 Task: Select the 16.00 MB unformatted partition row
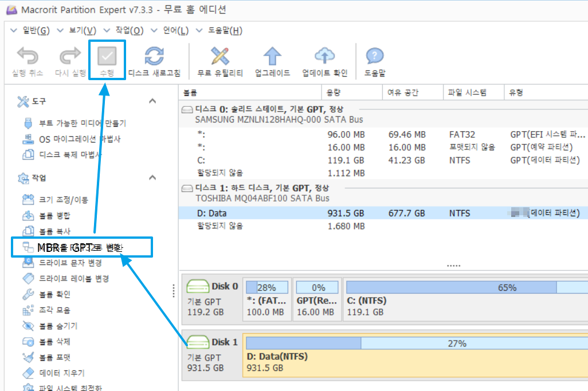point(383,147)
